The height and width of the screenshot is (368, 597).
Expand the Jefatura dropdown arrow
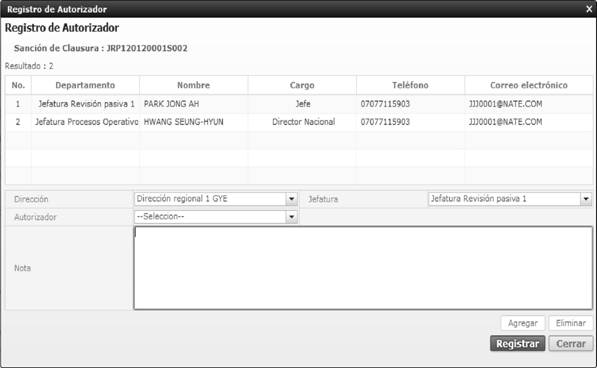point(586,199)
